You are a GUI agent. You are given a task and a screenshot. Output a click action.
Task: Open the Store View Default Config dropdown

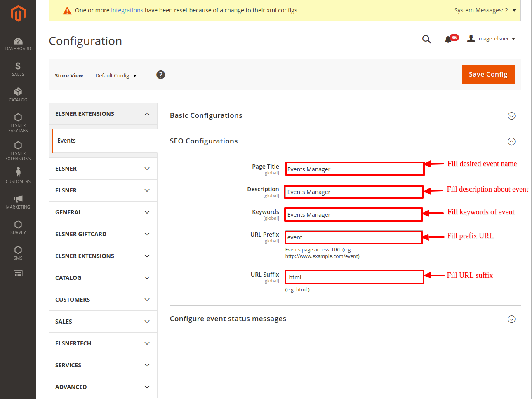pyautogui.click(x=116, y=76)
